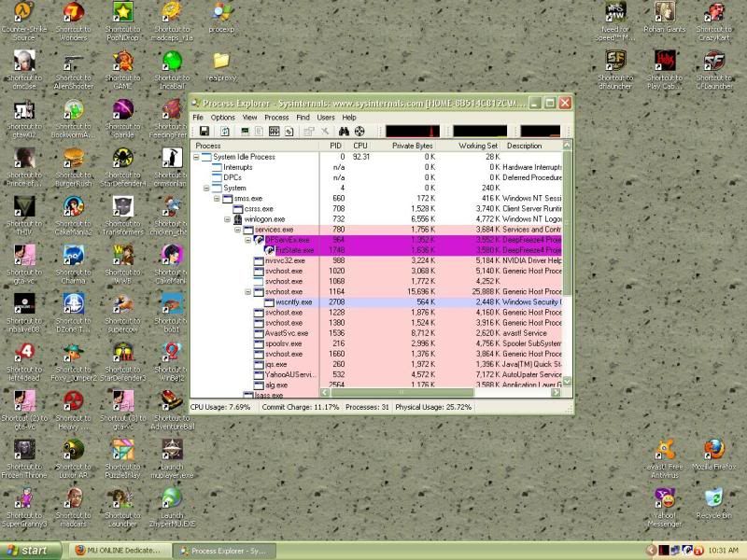The height and width of the screenshot is (560, 747).
Task: Select the Shortcut to AlienShooter desktop icon
Action: [74, 71]
